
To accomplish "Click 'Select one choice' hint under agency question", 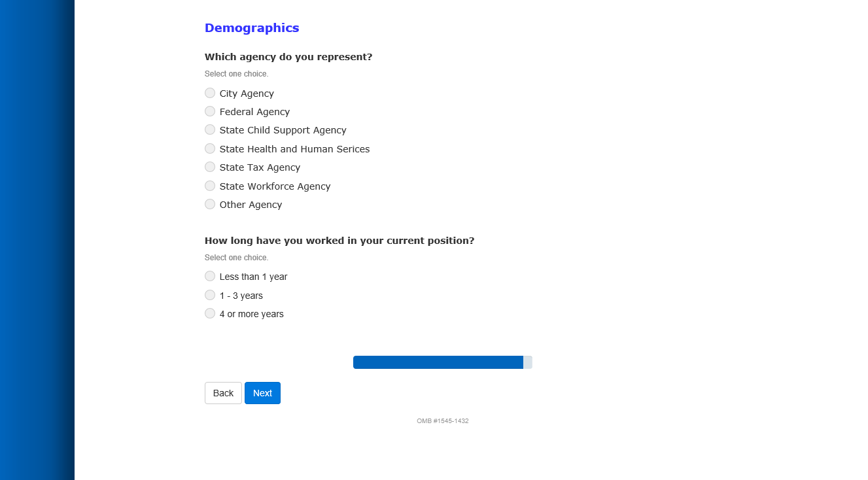I will pyautogui.click(x=236, y=74).
